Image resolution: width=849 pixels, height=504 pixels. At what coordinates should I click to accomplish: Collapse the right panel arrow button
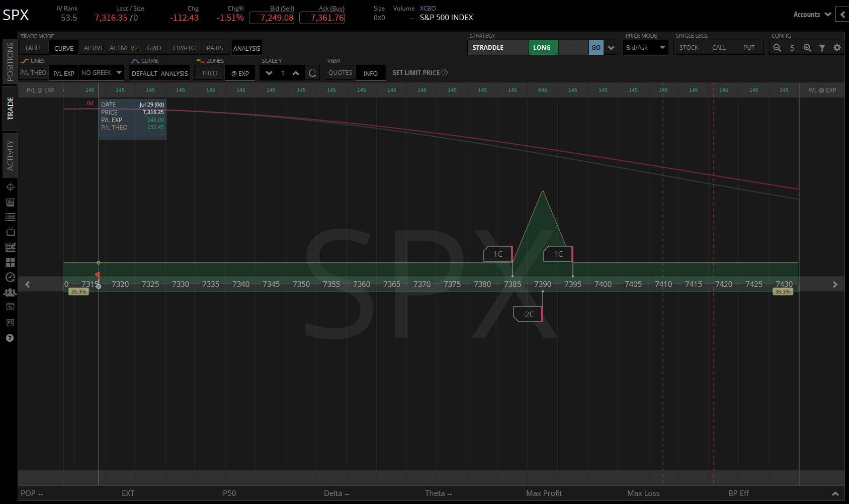click(842, 14)
